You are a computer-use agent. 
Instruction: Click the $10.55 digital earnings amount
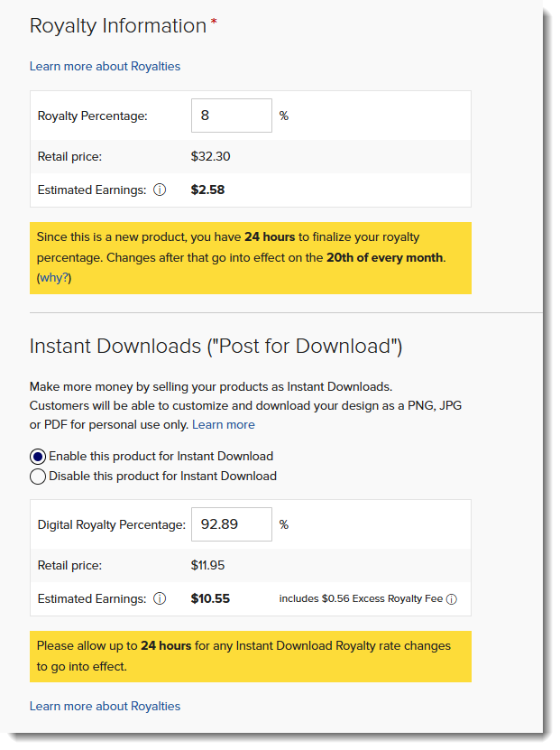click(x=210, y=598)
